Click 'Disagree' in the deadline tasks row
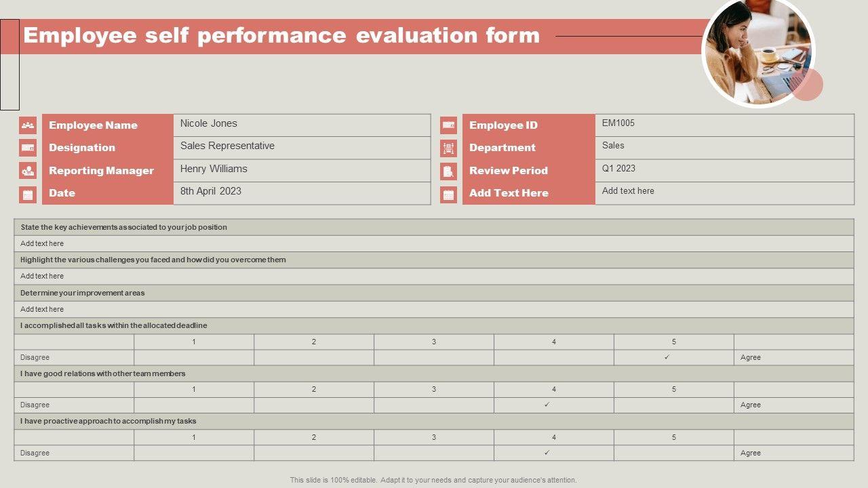 point(35,357)
